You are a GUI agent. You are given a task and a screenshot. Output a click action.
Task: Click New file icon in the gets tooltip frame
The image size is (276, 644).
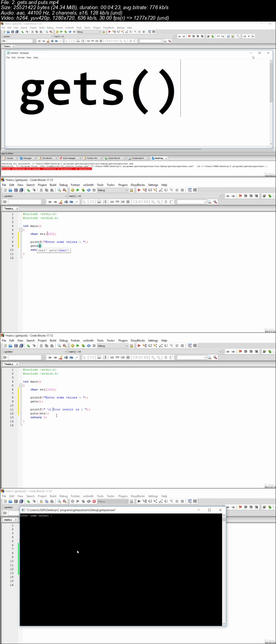click(5, 190)
